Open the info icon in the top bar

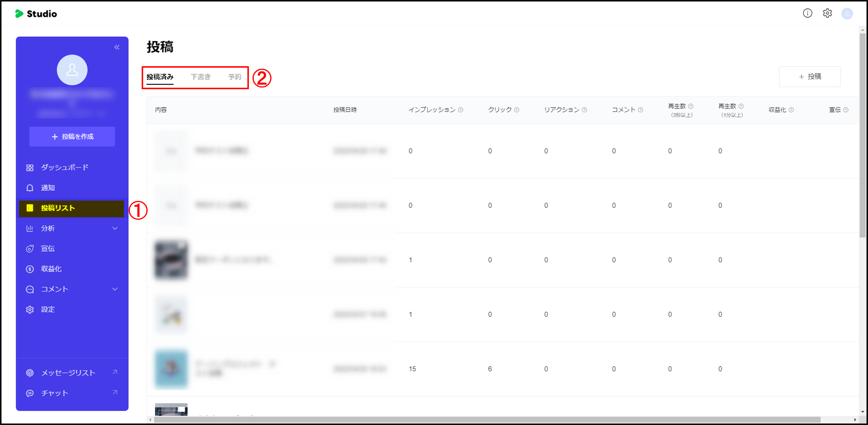tap(807, 14)
